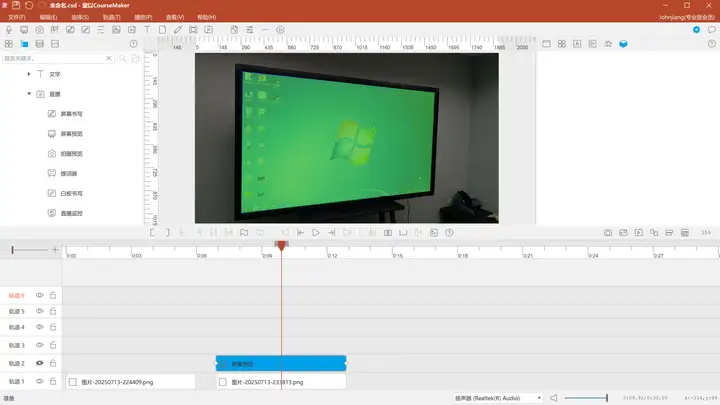Click the flag marker icon on timeline toolbar
Viewport: 720px width, 405px height.
244,233
